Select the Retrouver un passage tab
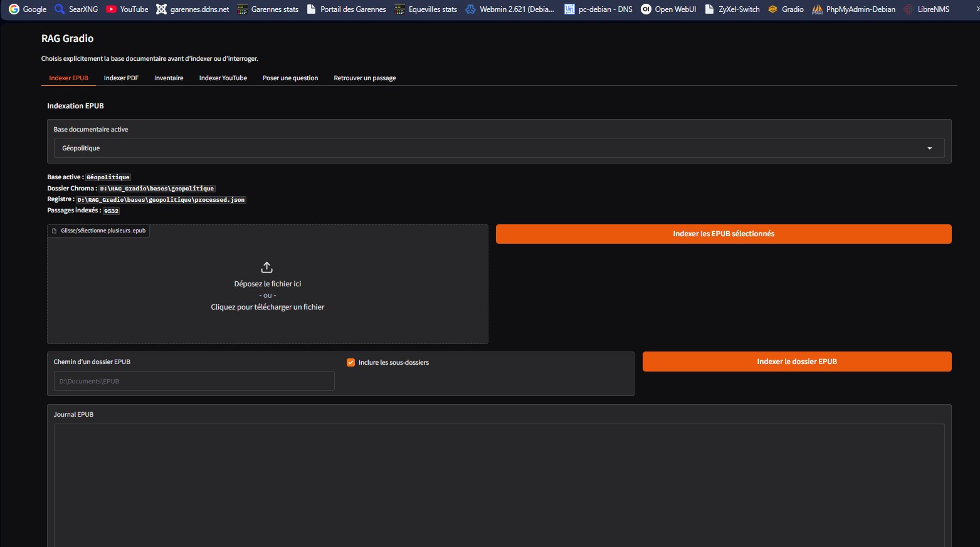The height and width of the screenshot is (547, 980). [365, 78]
